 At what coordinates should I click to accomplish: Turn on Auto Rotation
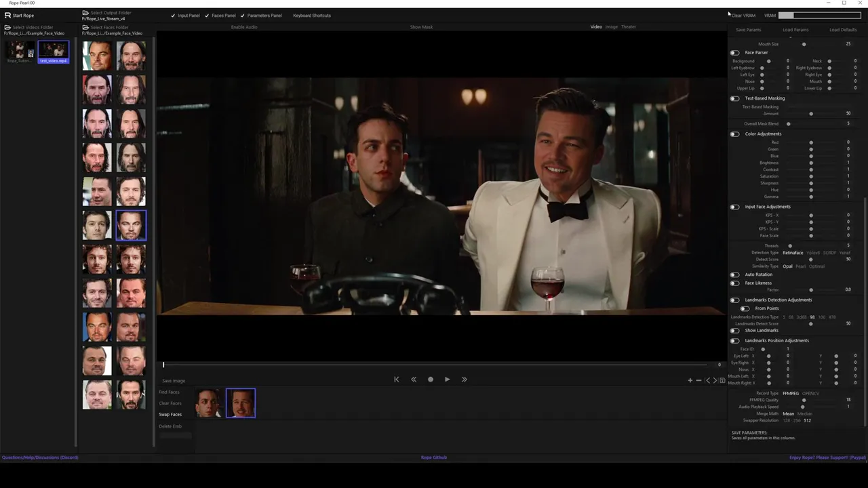[734, 274]
